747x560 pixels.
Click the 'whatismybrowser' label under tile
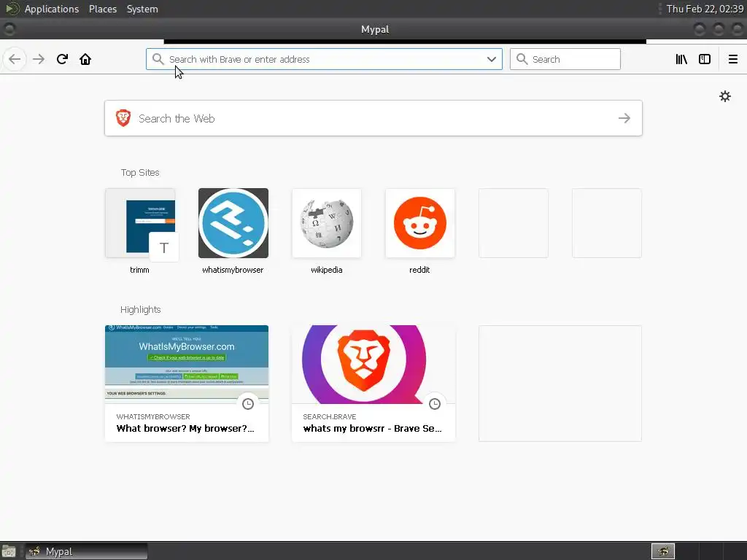coord(233,270)
